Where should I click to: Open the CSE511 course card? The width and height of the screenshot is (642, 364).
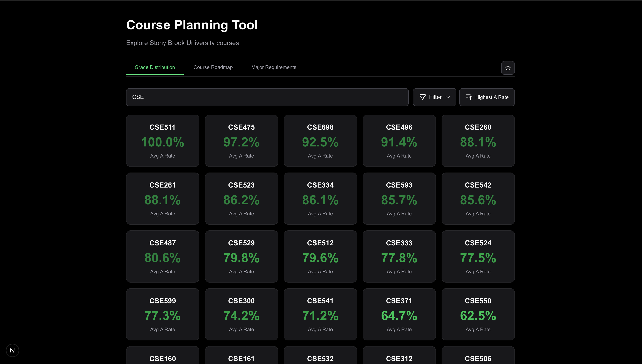tap(163, 141)
